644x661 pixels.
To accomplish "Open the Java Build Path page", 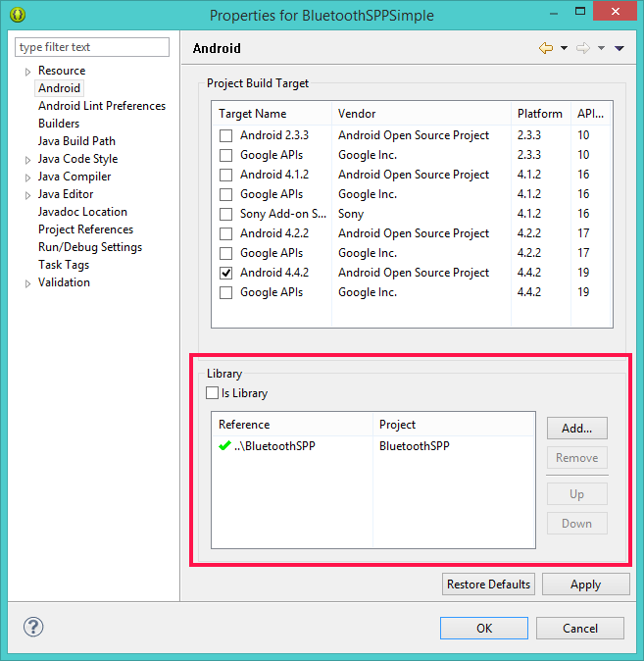I will 76,141.
